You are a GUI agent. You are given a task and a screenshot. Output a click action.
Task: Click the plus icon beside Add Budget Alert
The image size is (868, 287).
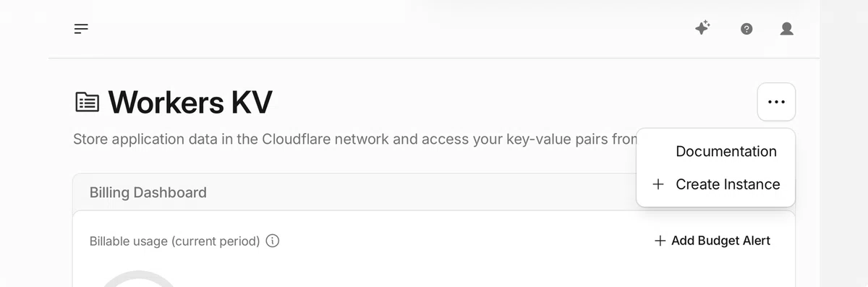(660, 241)
